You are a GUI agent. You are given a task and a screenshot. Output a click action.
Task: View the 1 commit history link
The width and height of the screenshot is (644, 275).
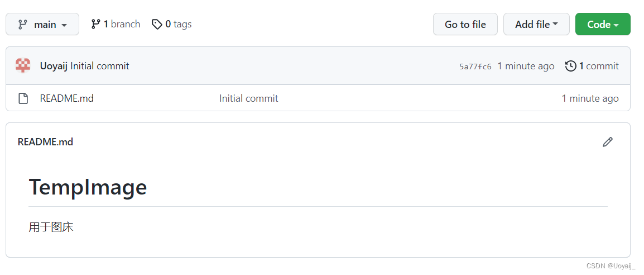[592, 66]
